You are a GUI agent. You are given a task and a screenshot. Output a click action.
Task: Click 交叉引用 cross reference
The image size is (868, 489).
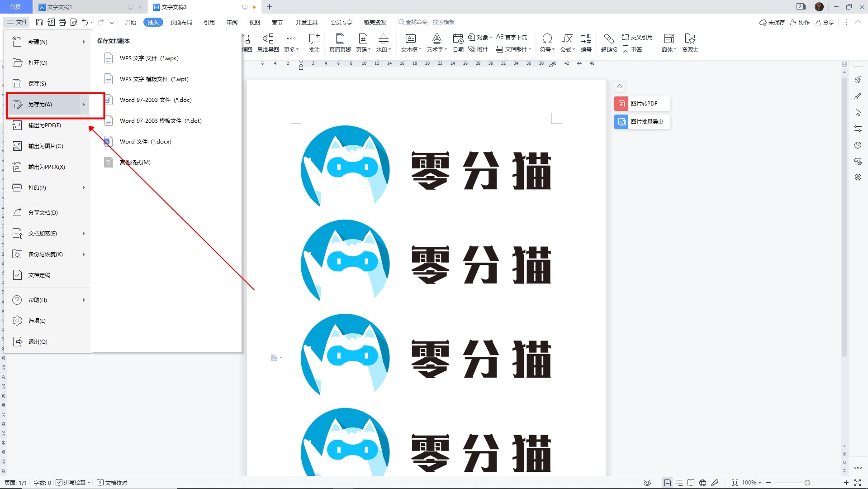[637, 37]
